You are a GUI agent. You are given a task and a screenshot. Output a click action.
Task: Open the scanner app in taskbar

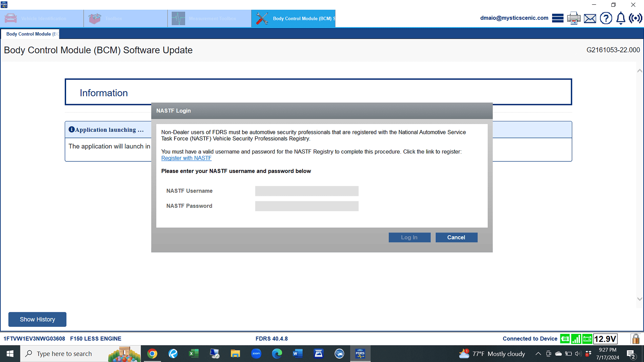point(319,354)
